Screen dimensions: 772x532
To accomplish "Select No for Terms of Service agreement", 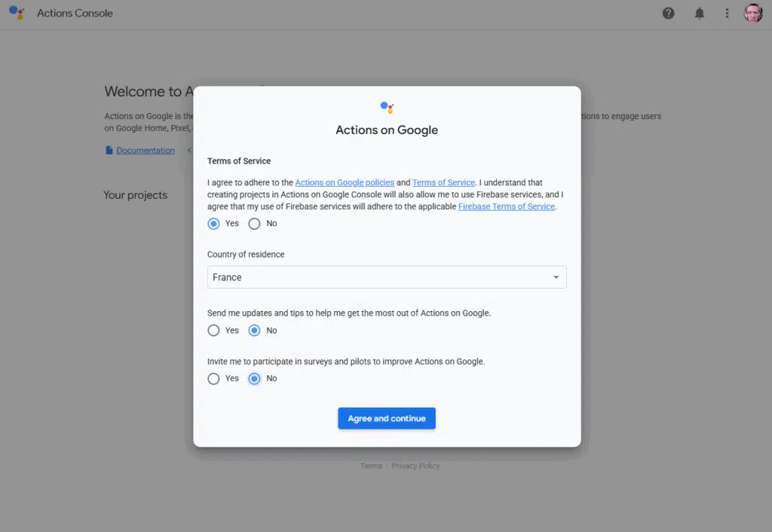I will coord(255,224).
